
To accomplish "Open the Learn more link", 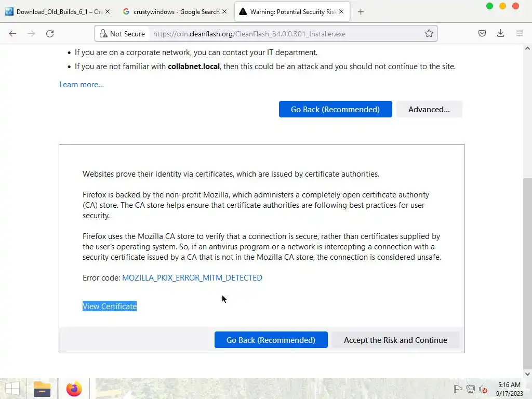I will [82, 85].
